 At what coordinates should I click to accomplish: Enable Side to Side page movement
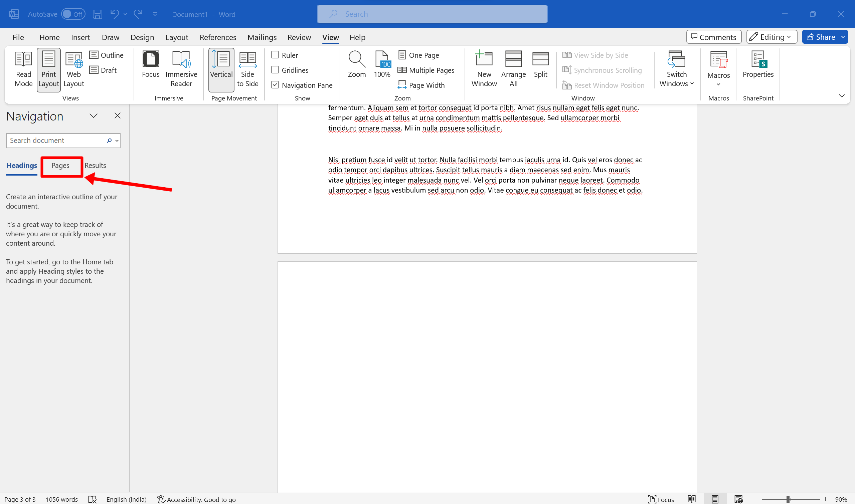[248, 69]
